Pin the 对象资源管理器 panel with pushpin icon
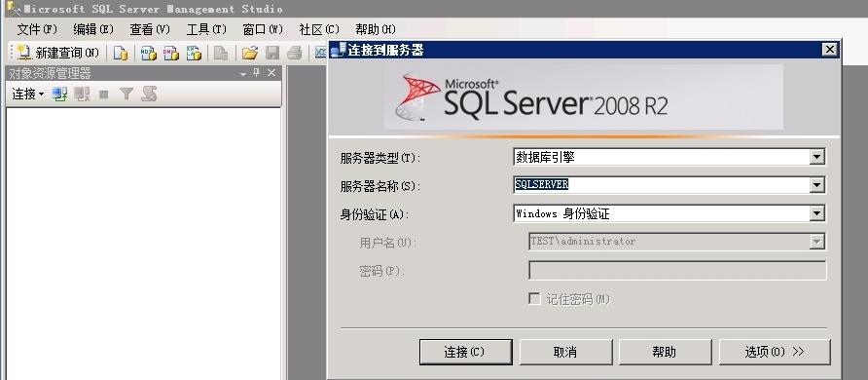The width and height of the screenshot is (868, 380). (256, 73)
